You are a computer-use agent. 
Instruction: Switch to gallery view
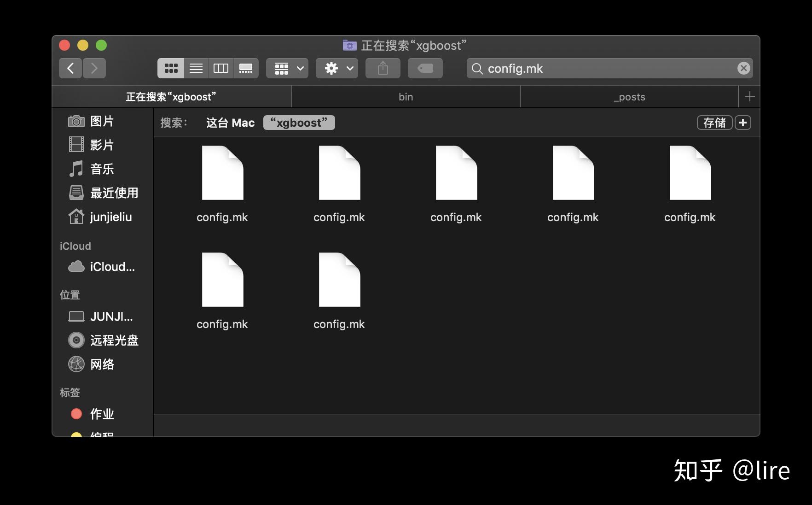[246, 68]
